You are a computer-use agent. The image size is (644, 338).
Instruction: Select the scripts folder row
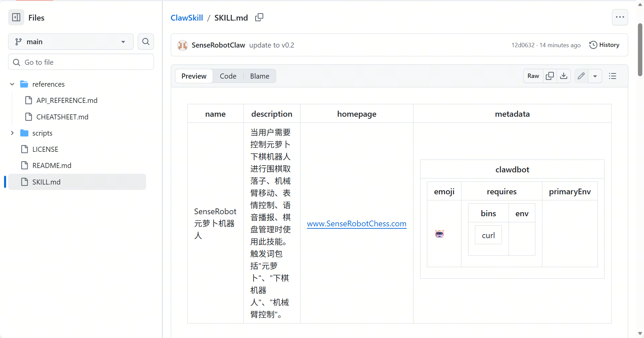(77, 133)
